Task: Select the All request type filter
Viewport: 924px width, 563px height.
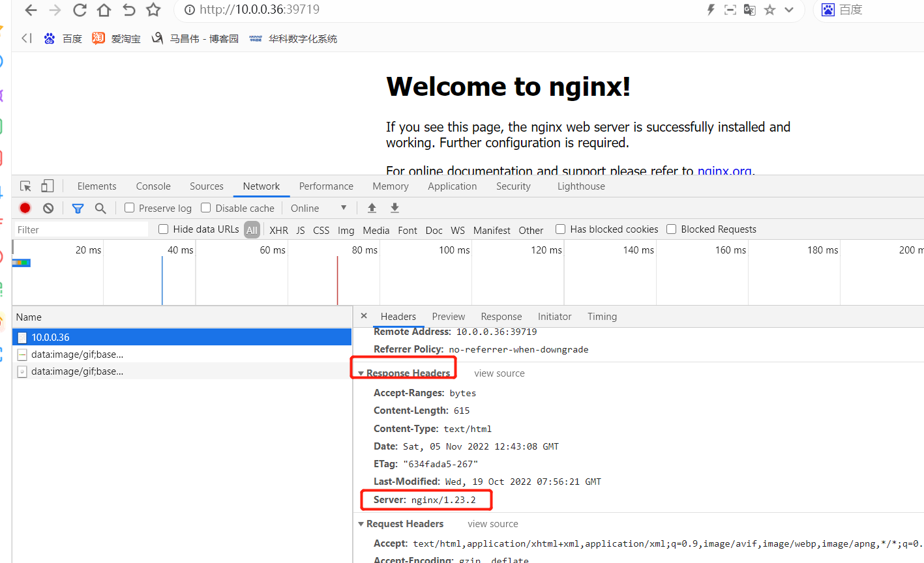Action: [x=252, y=230]
